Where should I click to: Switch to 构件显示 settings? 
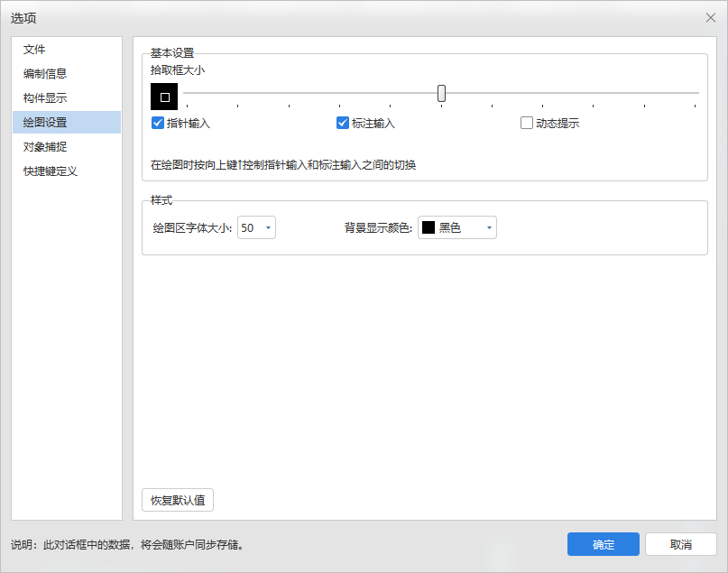[x=45, y=98]
